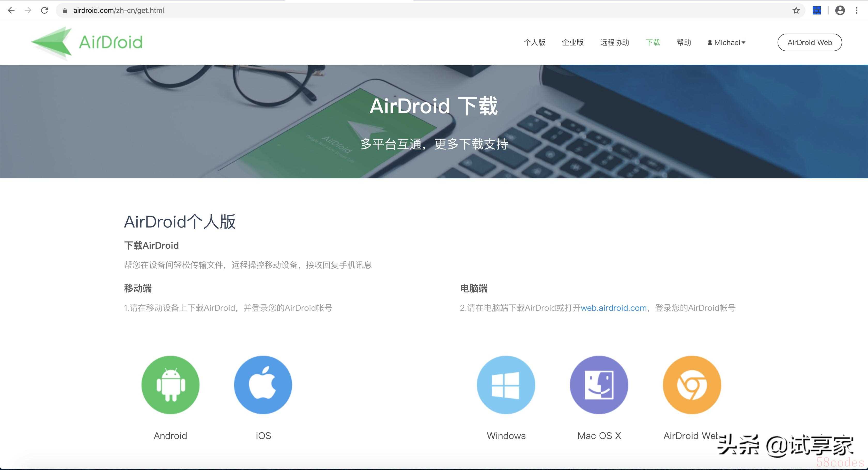Open the Chrome profile avatar icon
This screenshot has height=470, width=868.
(x=840, y=10)
